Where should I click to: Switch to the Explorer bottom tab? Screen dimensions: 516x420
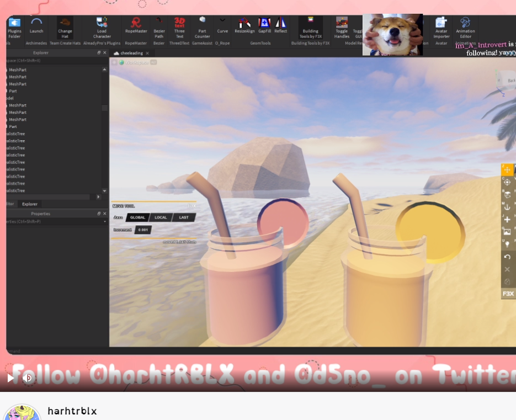pyautogui.click(x=30, y=204)
